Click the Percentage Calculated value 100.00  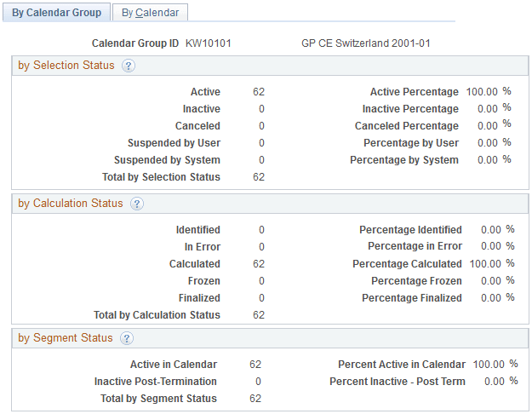pos(485,264)
